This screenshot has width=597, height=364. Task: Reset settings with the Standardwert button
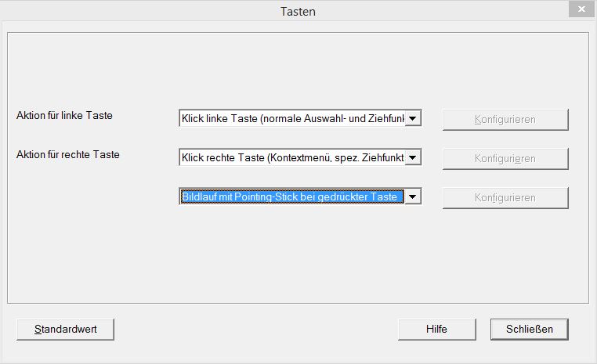(66, 329)
